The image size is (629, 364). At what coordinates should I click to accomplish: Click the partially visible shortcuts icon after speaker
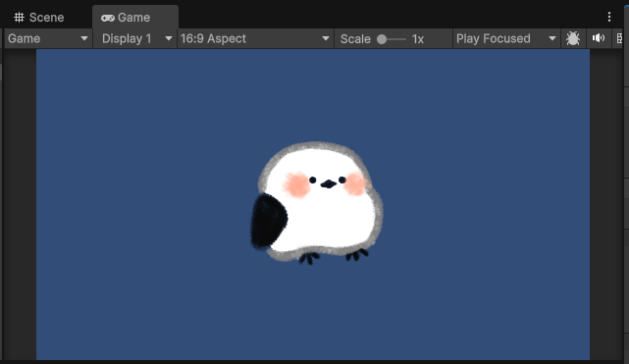[x=620, y=38]
